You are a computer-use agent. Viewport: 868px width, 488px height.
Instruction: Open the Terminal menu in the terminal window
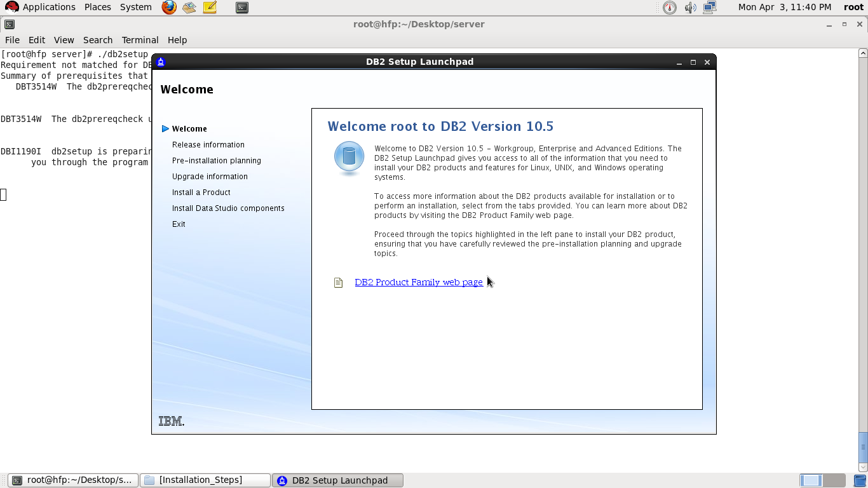click(x=140, y=39)
